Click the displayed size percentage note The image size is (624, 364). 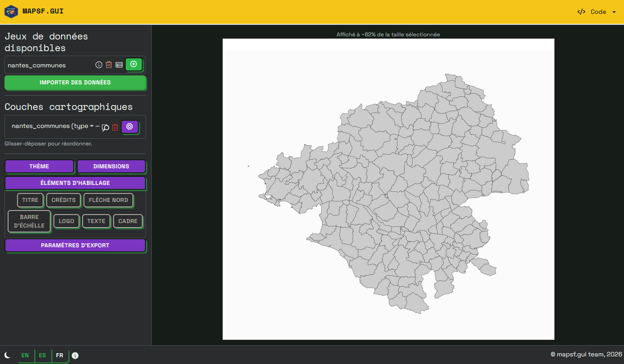pos(388,35)
